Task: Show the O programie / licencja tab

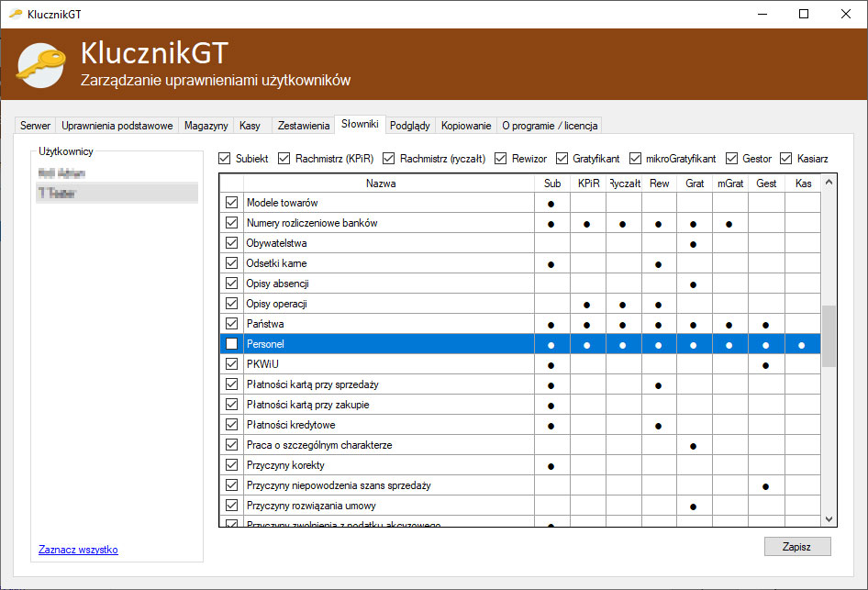Action: point(550,126)
